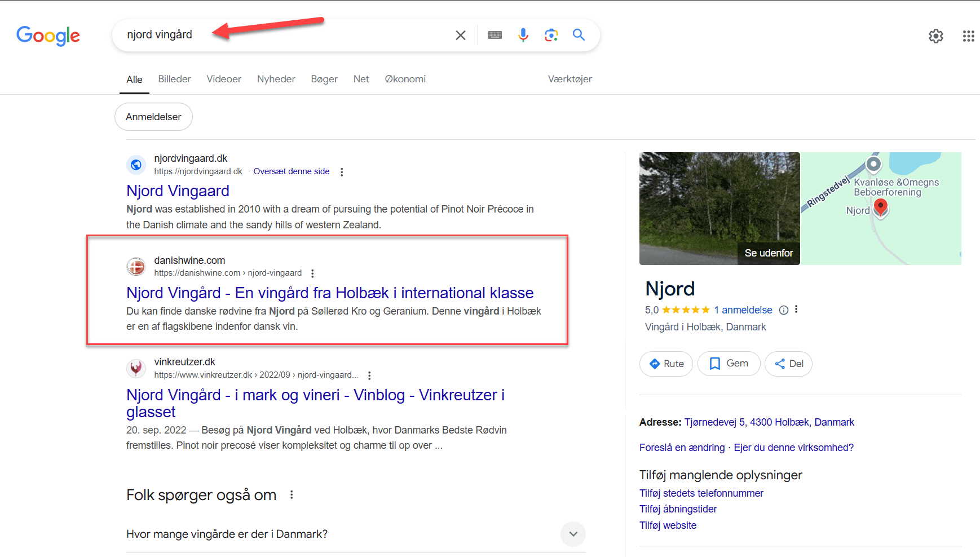Viewport: 980px width, 557px height.
Task: Click the vinkreutzer.dk wine glass favicon
Action: point(136,368)
